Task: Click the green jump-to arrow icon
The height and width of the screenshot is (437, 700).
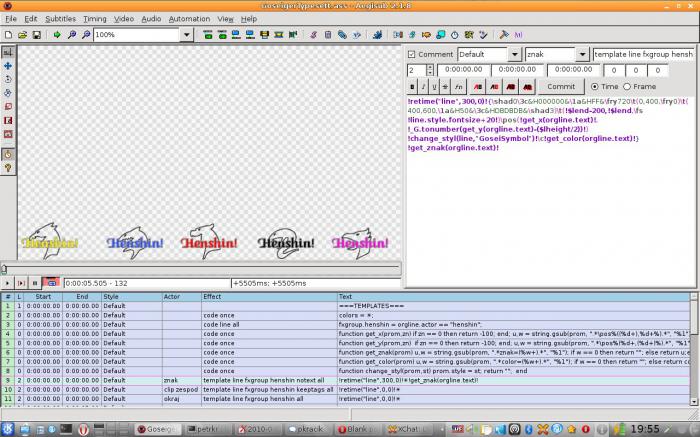Action: [57, 35]
